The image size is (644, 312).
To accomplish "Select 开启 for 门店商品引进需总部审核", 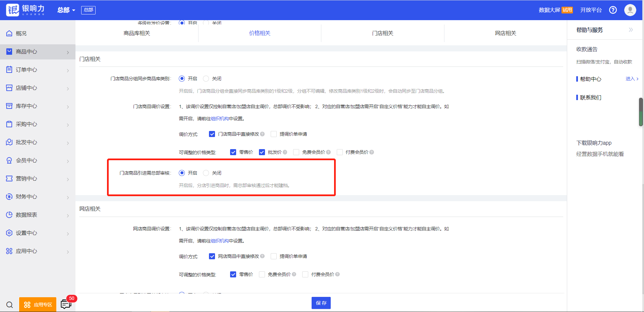I will [182, 173].
